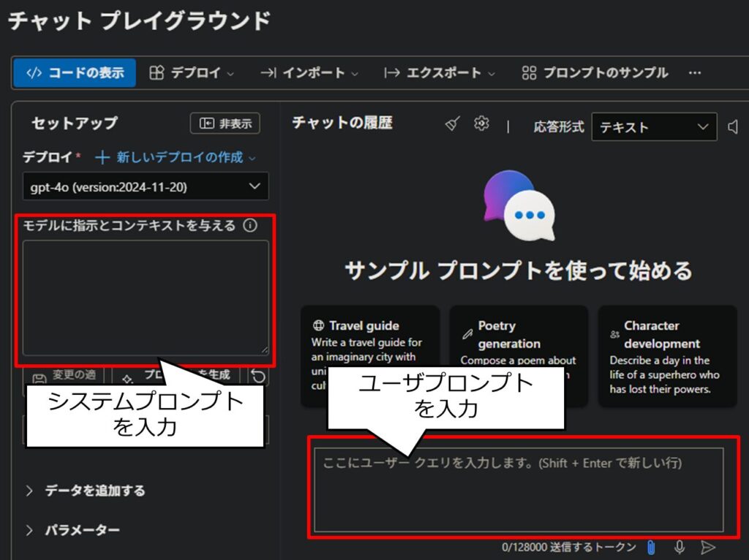Click the more options ellipsis in toolbar

pos(695,73)
